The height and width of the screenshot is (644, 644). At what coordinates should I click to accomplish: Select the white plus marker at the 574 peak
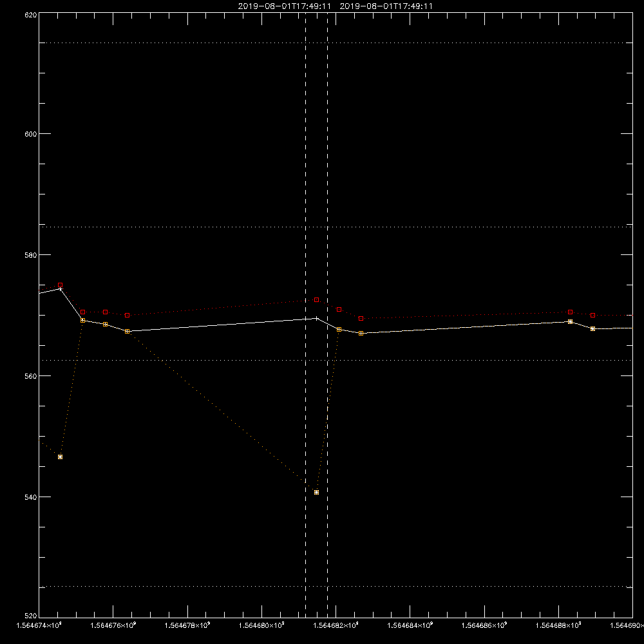61,289
